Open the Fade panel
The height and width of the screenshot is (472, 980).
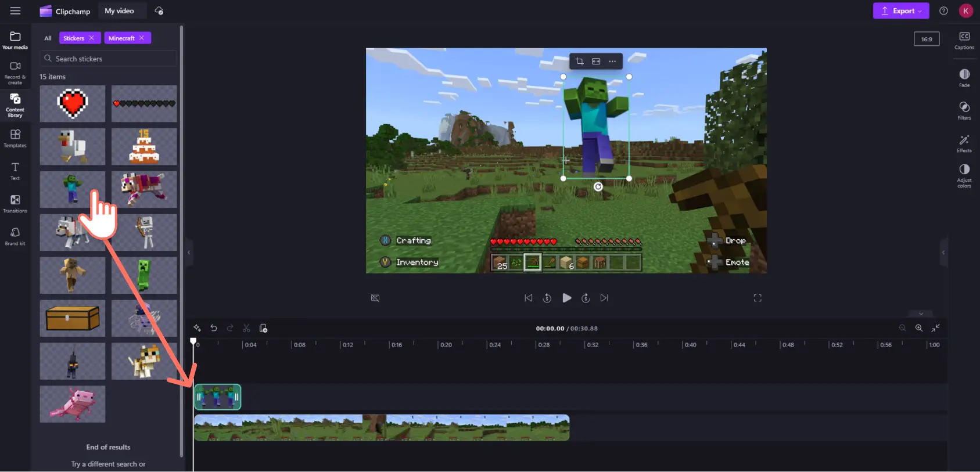tap(964, 77)
